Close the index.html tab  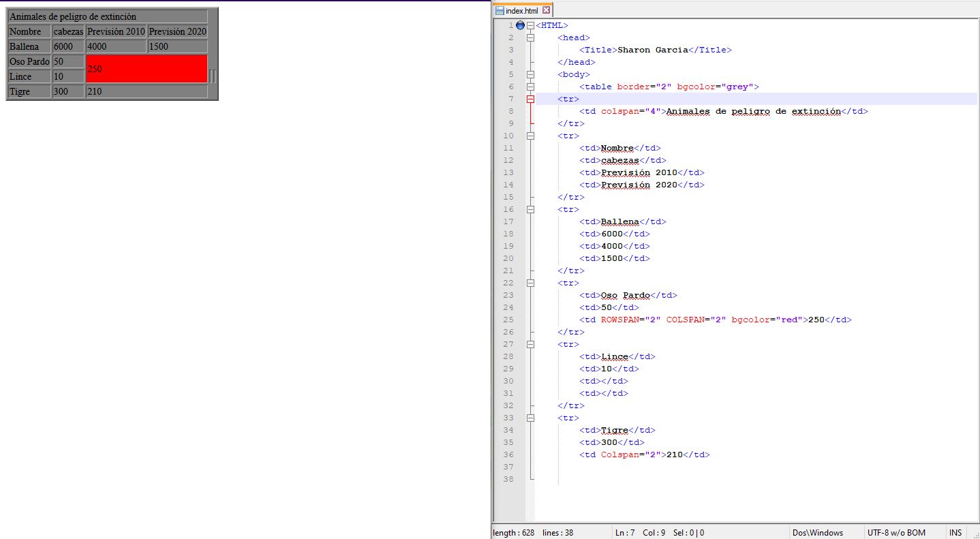pos(546,11)
